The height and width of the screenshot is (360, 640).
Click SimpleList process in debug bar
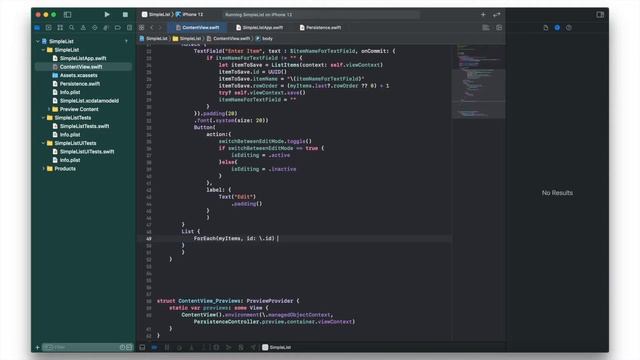(277, 347)
